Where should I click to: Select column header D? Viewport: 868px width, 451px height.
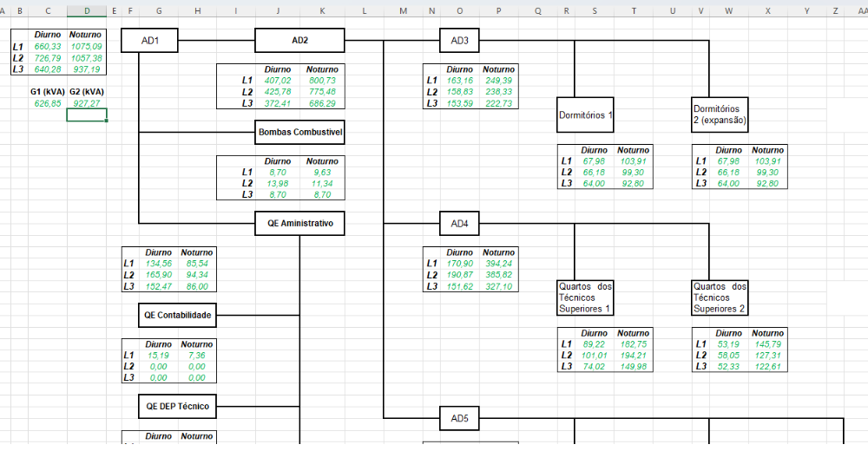(x=86, y=10)
